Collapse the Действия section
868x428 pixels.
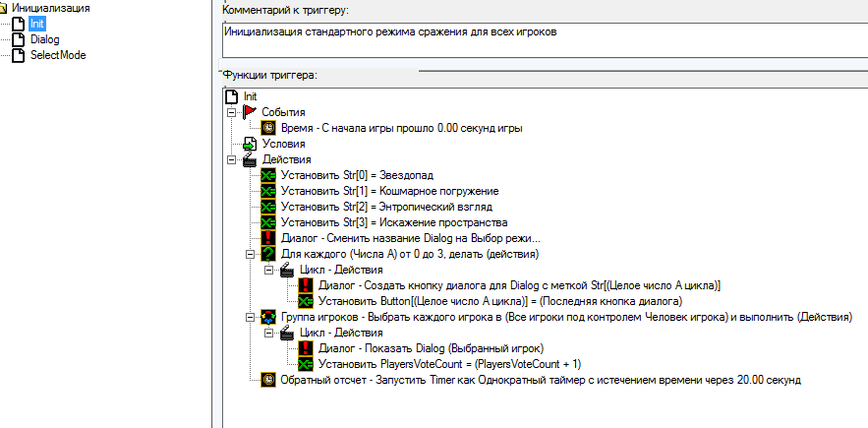pyautogui.click(x=231, y=159)
